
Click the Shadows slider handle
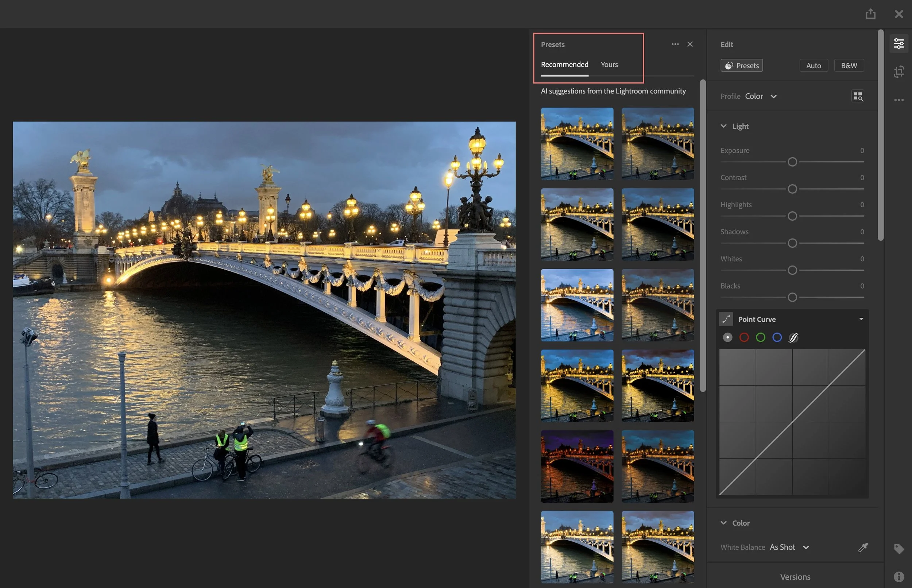click(792, 243)
